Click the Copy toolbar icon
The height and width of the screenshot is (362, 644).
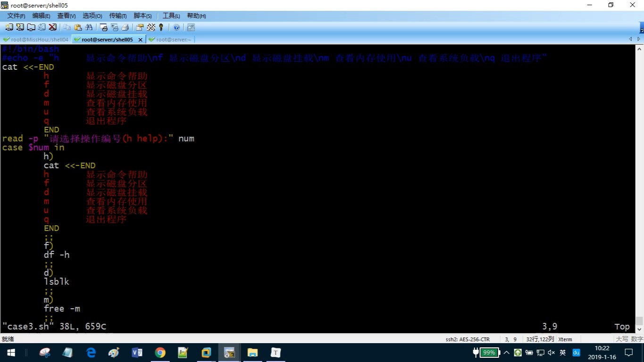(x=67, y=27)
